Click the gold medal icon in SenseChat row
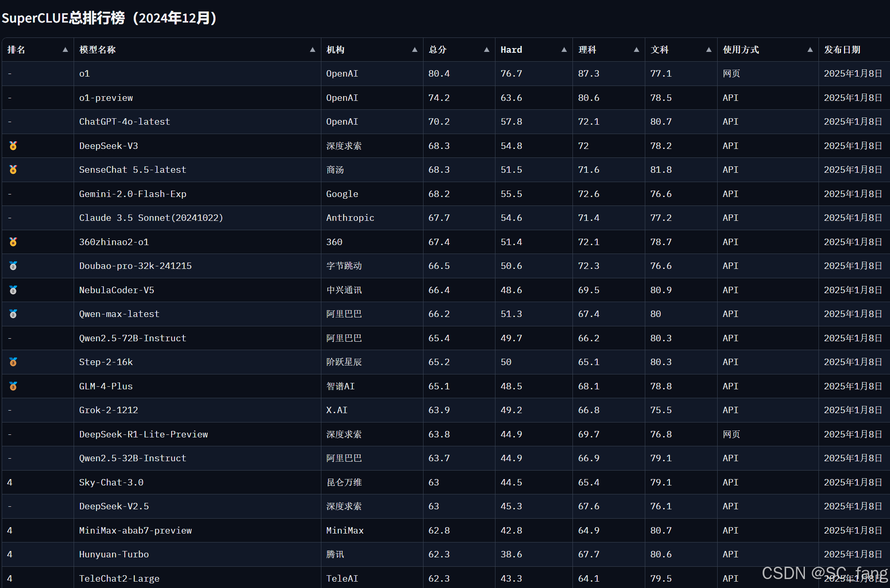This screenshot has width=890, height=588. point(13,170)
